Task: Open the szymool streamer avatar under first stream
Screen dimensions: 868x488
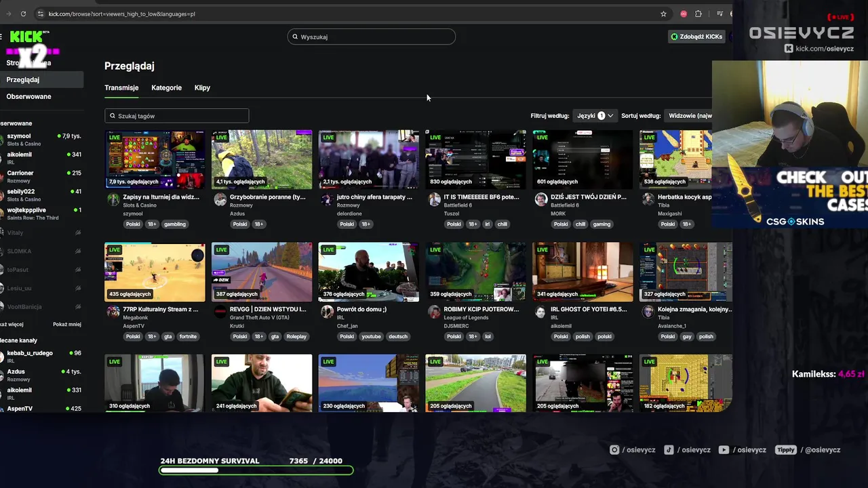Action: coord(113,199)
